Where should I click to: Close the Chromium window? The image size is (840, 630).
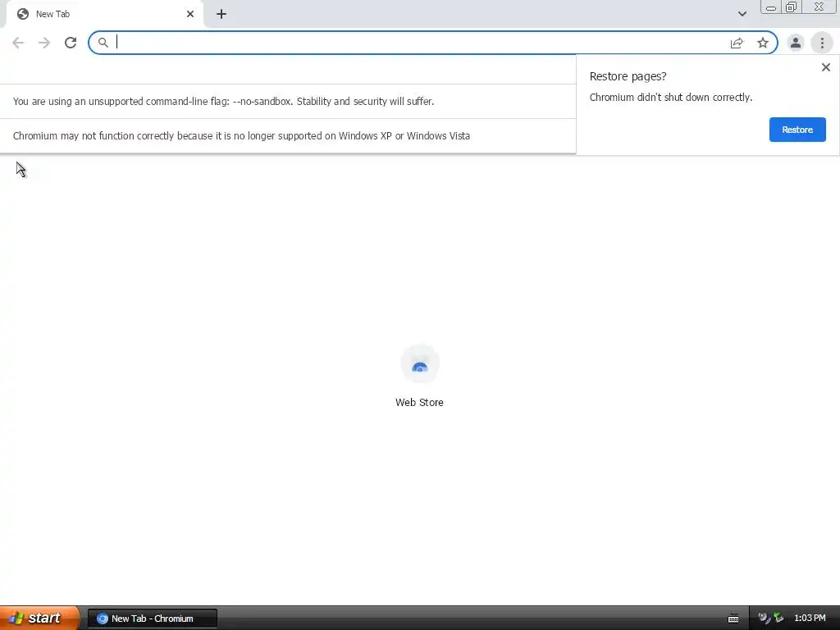click(x=819, y=7)
